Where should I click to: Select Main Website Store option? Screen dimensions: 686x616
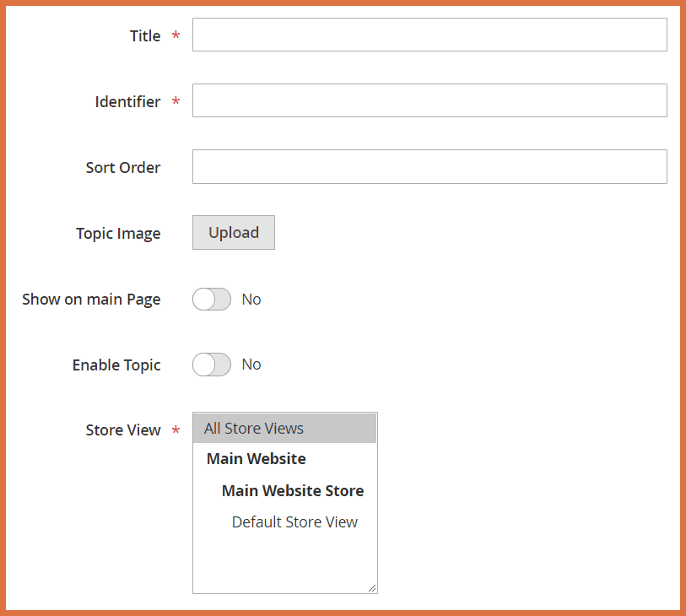pos(292,491)
